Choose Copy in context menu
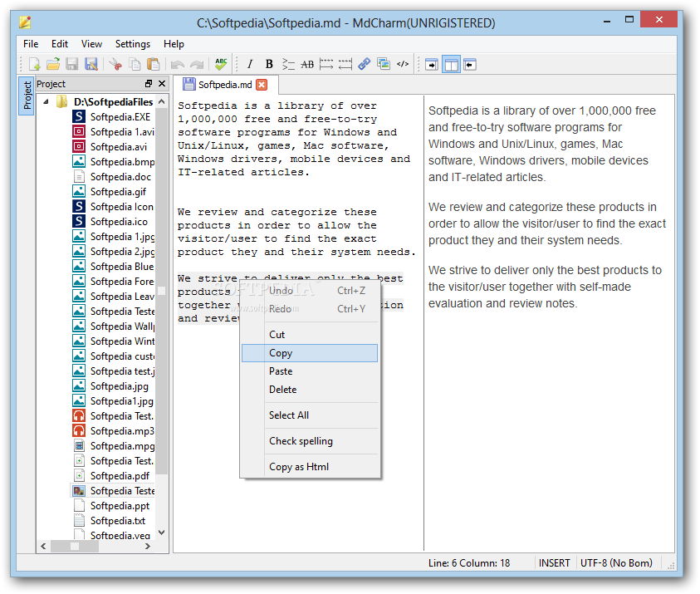This screenshot has height=594, width=700. pos(310,353)
